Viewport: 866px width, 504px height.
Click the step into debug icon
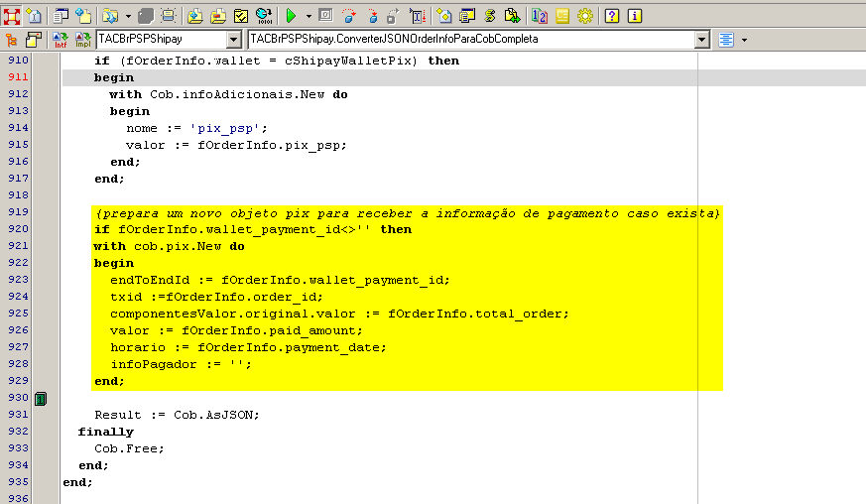pos(373,16)
